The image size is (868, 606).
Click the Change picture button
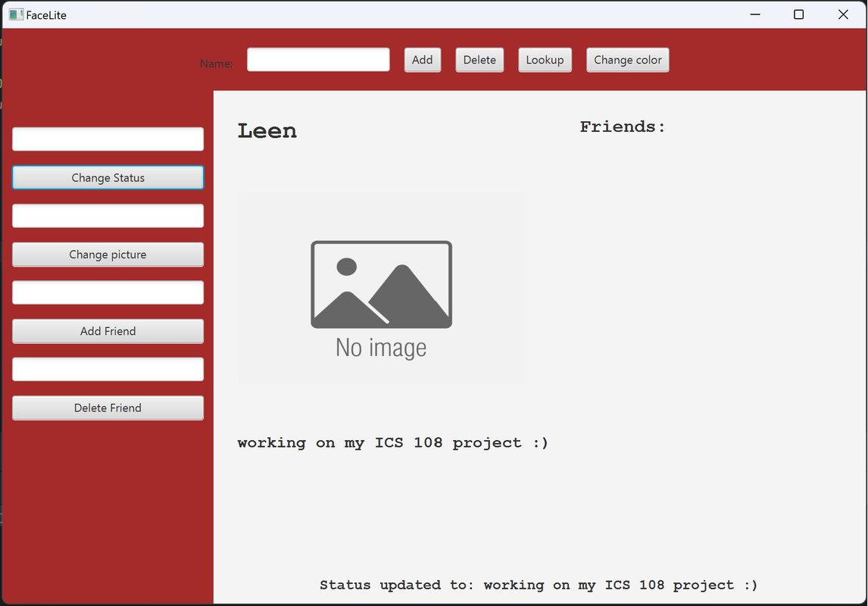(108, 255)
